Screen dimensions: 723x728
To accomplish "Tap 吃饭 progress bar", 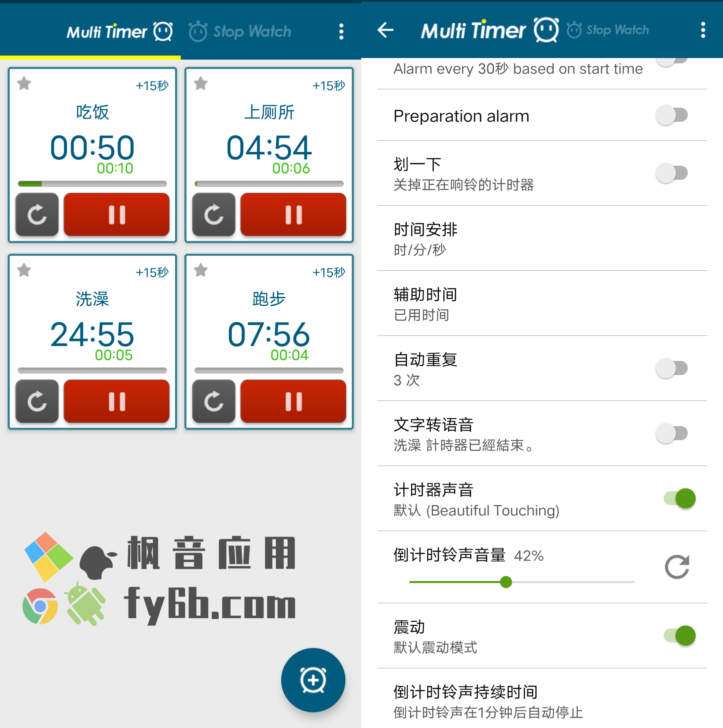I will click(x=92, y=184).
